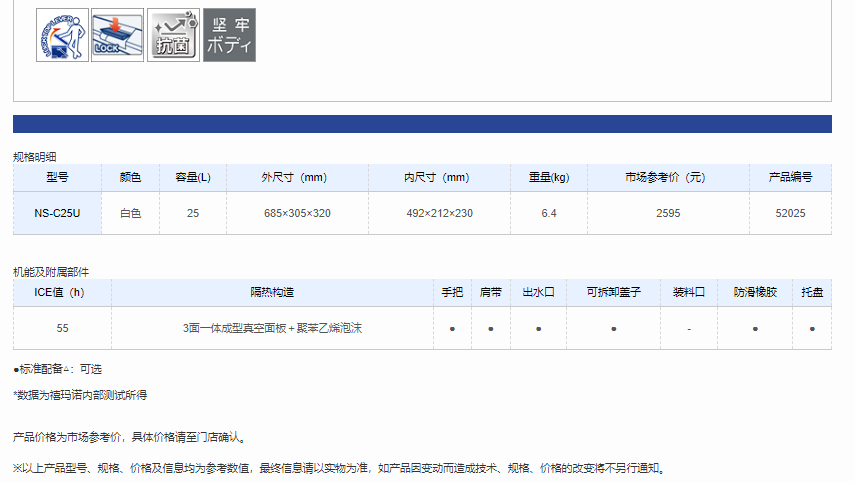This screenshot has width=861, height=483.
Task: Click the dot under 手把
Action: coord(452,329)
